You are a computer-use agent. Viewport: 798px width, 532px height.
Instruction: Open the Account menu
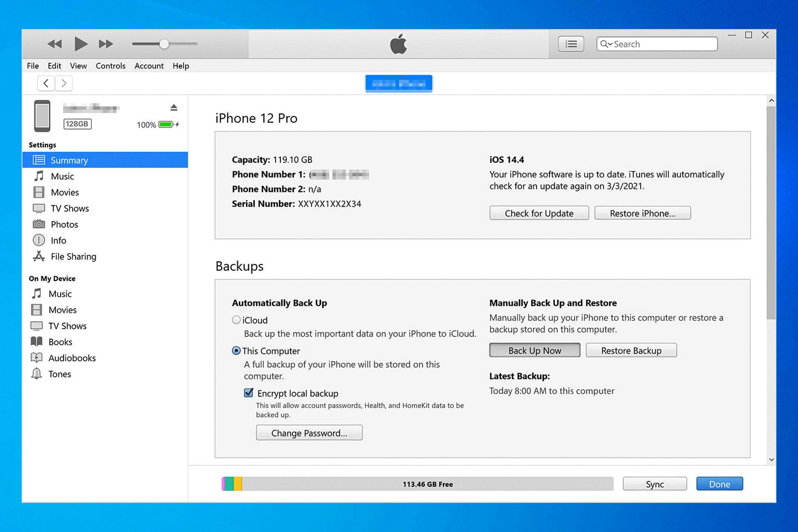click(148, 66)
